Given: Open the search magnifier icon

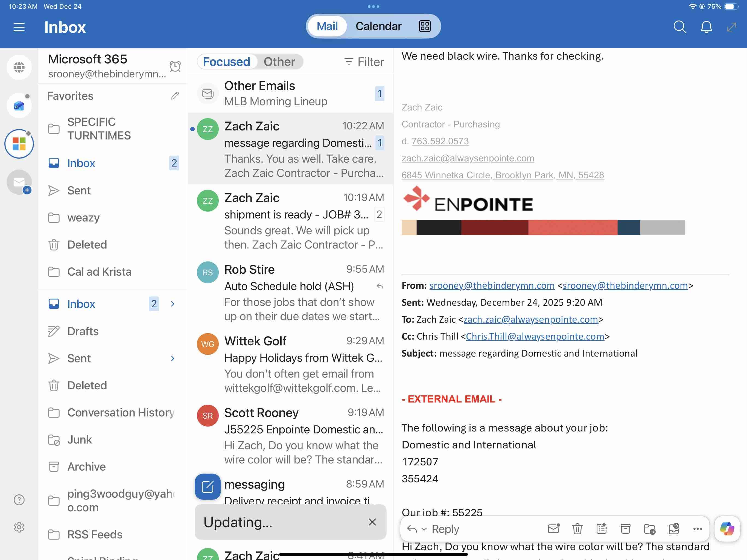Looking at the screenshot, I should pos(679,27).
